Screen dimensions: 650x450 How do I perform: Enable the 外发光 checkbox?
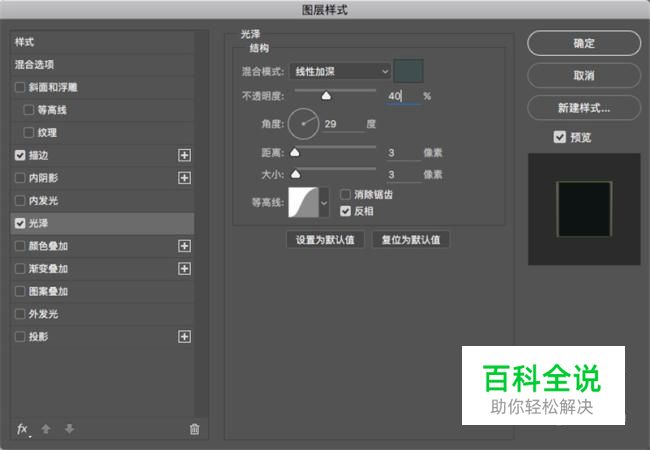pos(20,314)
